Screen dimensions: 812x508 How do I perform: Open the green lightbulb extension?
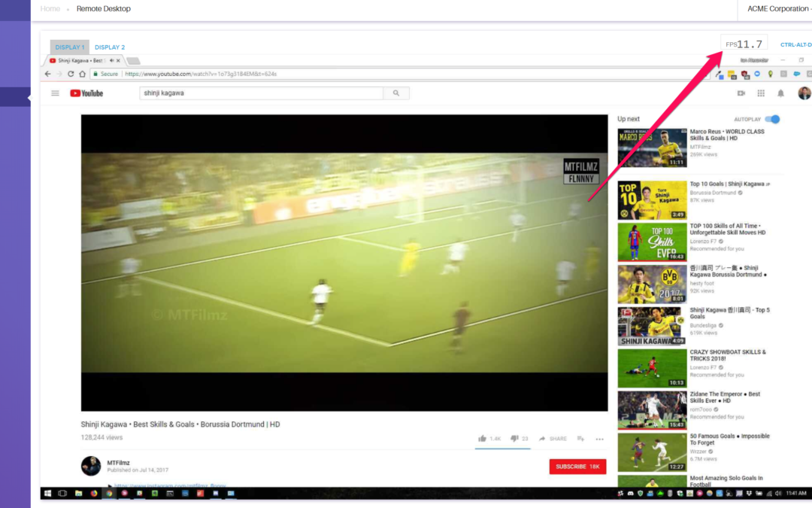pos(771,74)
